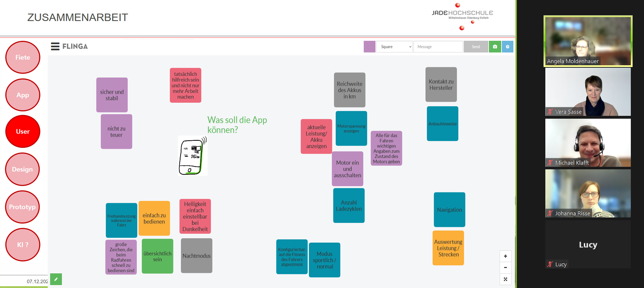The height and width of the screenshot is (288, 644).
Task: Select the Navigation sticky note
Action: [450, 210]
